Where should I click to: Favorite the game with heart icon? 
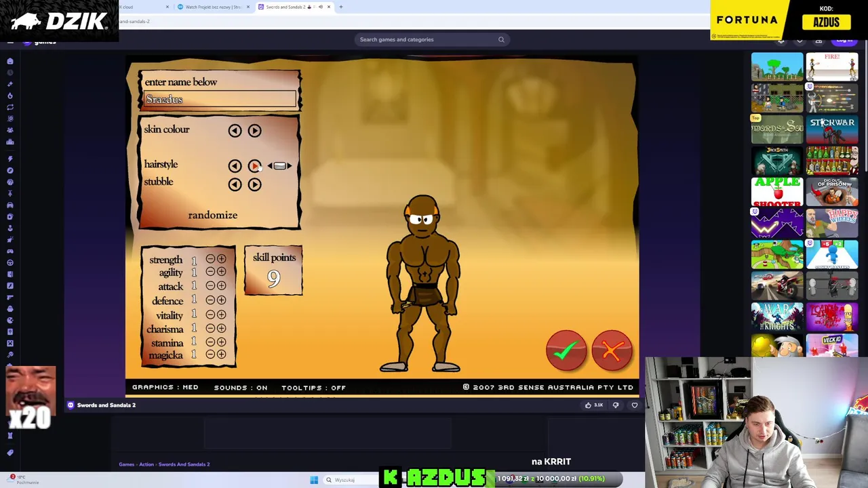click(635, 405)
